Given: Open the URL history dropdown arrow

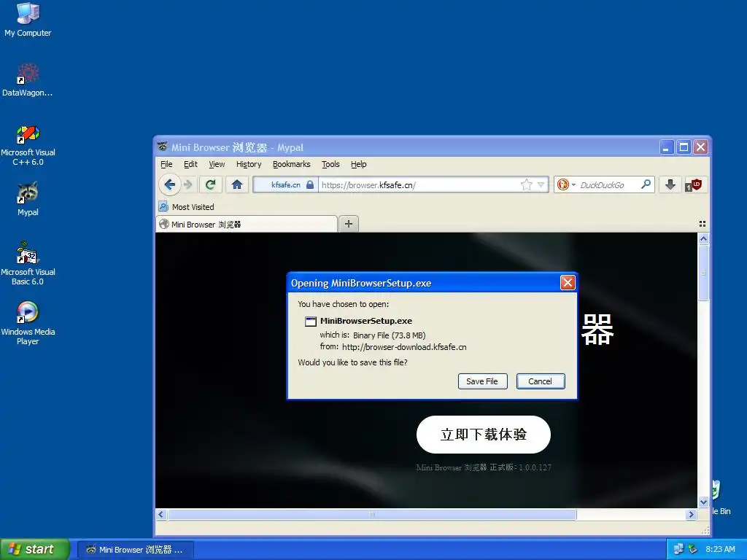Looking at the screenshot, I should [541, 184].
